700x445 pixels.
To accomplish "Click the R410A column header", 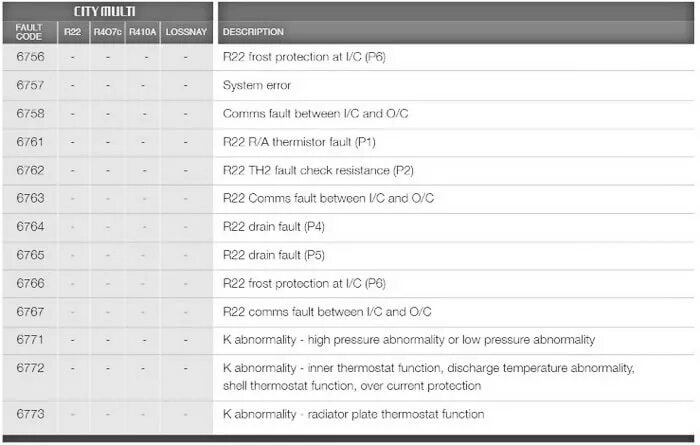I will click(x=142, y=32).
